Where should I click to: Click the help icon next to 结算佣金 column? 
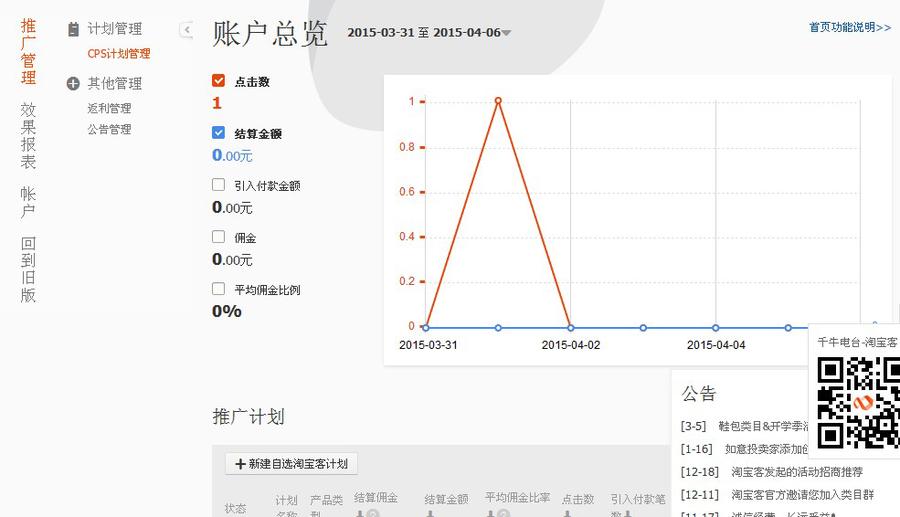pos(372,514)
